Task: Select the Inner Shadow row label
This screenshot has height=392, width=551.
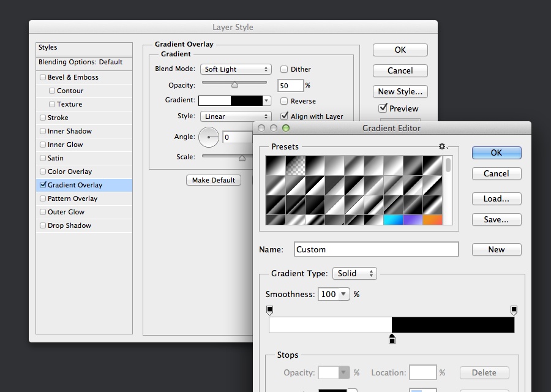Action: (x=70, y=131)
